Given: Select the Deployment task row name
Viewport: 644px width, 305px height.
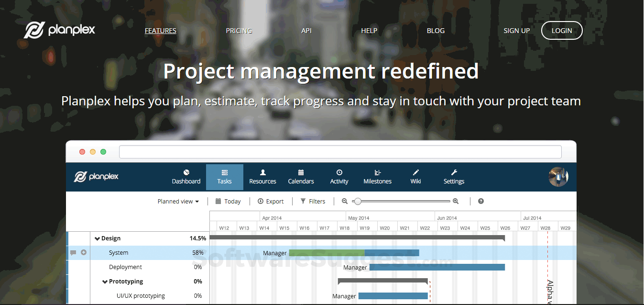Looking at the screenshot, I should pyautogui.click(x=125, y=267).
